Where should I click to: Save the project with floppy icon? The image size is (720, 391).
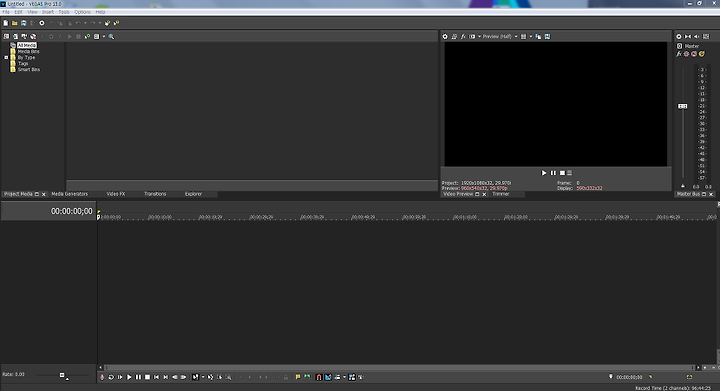point(23,23)
